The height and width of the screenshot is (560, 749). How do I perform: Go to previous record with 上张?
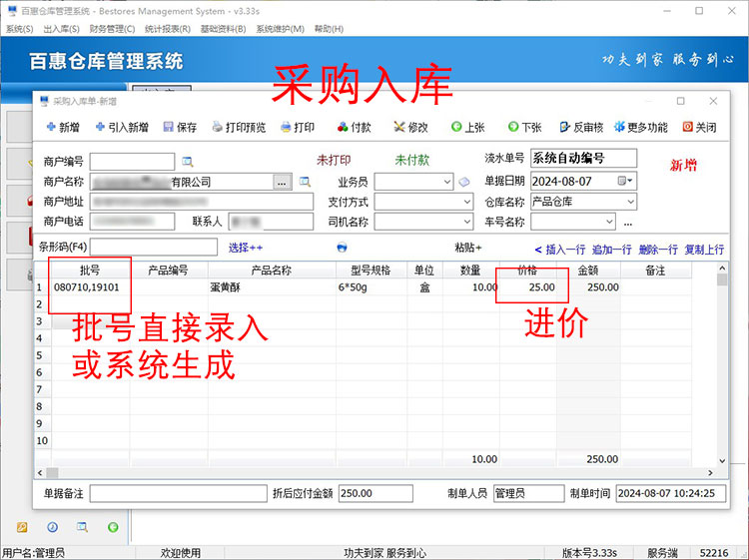[x=468, y=127]
